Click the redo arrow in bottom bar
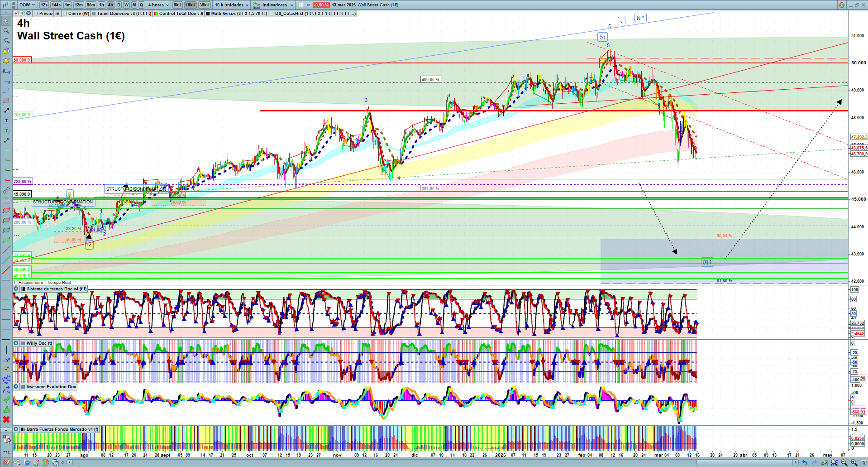 (x=814, y=462)
